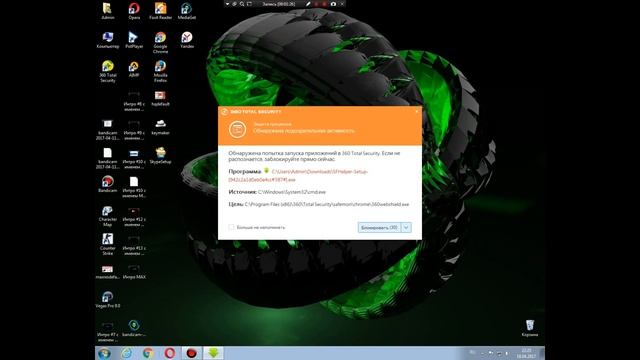Click the camera screenshot icon on recorder bar
Screen dimensions: 640x360
tap(333, 4)
